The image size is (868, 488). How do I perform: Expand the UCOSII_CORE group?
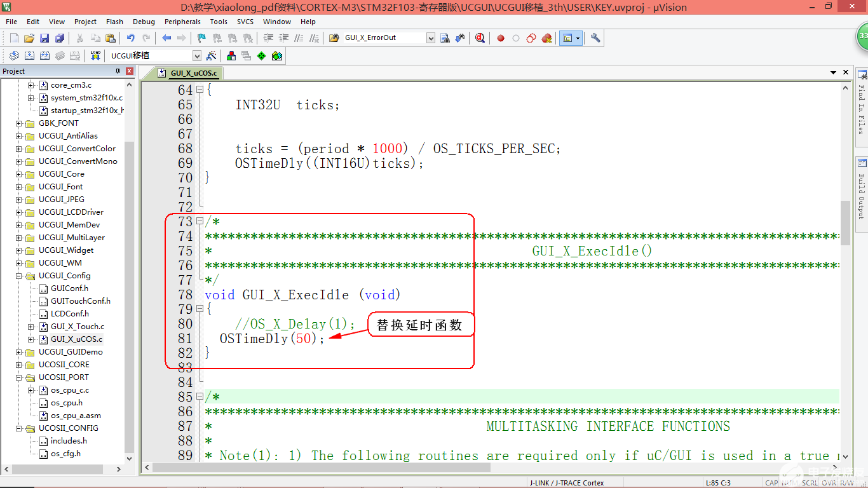click(x=19, y=365)
